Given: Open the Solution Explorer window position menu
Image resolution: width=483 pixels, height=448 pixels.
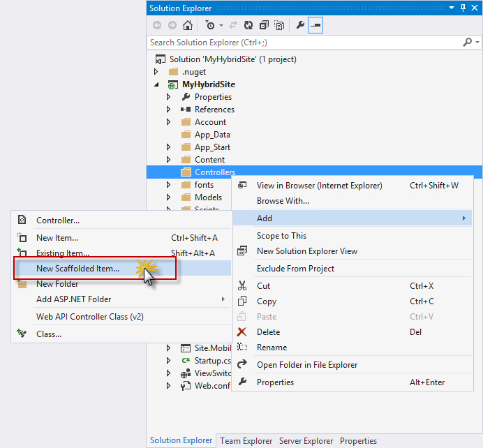Looking at the screenshot, I should pos(452,8).
